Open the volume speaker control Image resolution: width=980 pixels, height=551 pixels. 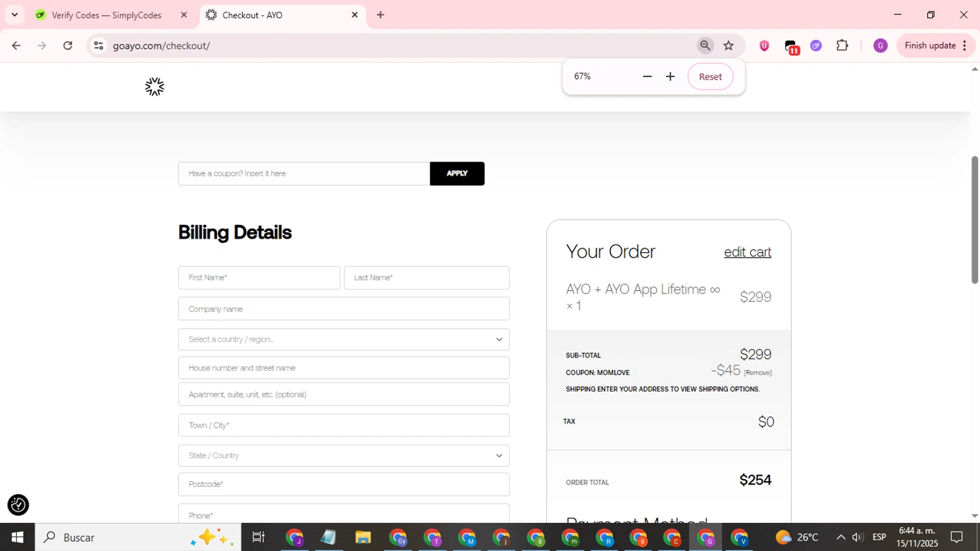click(858, 537)
